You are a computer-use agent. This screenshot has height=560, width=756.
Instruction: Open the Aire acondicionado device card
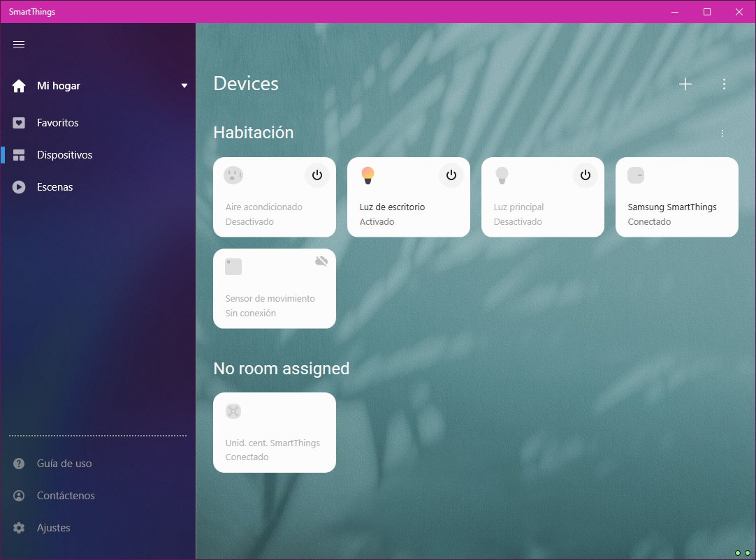coord(275,197)
